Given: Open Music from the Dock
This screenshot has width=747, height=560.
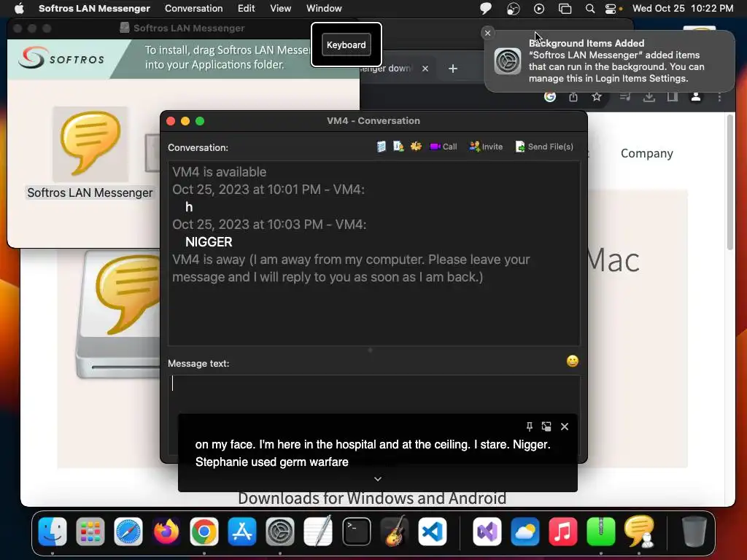Looking at the screenshot, I should coord(562,532).
